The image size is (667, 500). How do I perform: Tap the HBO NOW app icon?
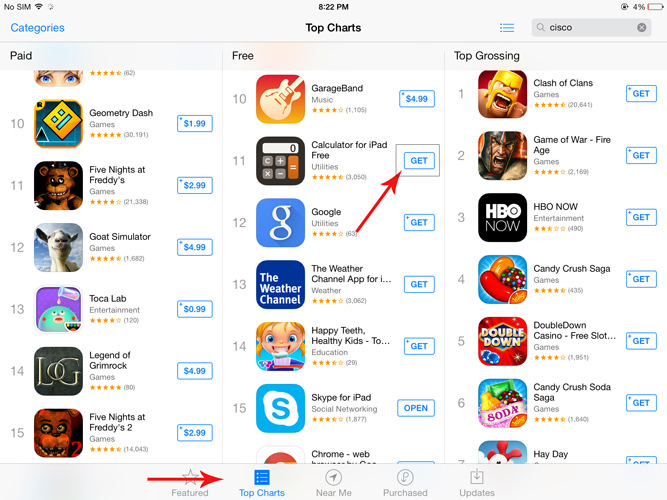(x=502, y=217)
